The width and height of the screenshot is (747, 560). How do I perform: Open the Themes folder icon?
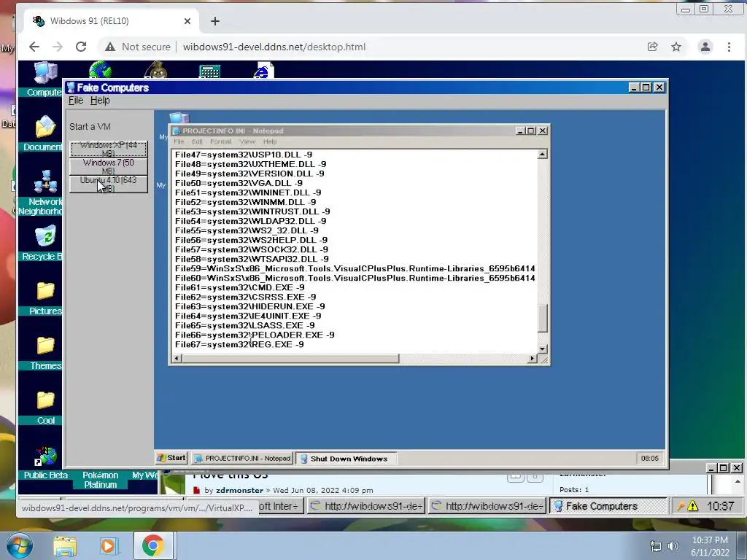tap(45, 346)
